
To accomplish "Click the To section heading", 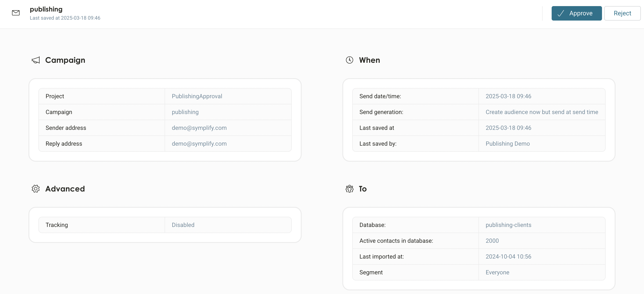I will coord(362,189).
